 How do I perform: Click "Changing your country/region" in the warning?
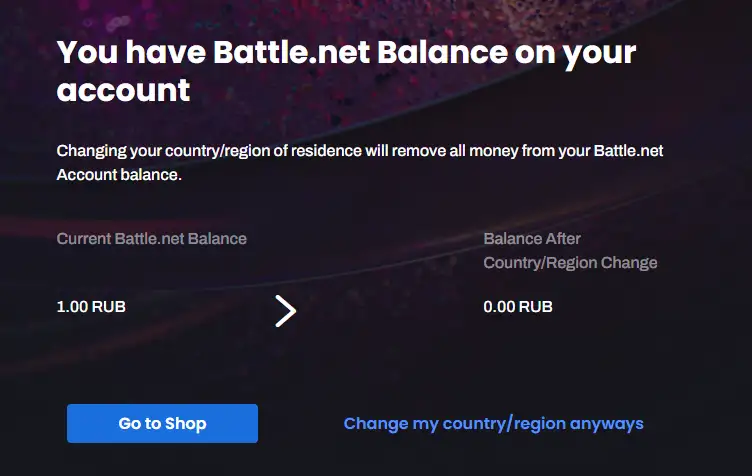click(x=160, y=151)
